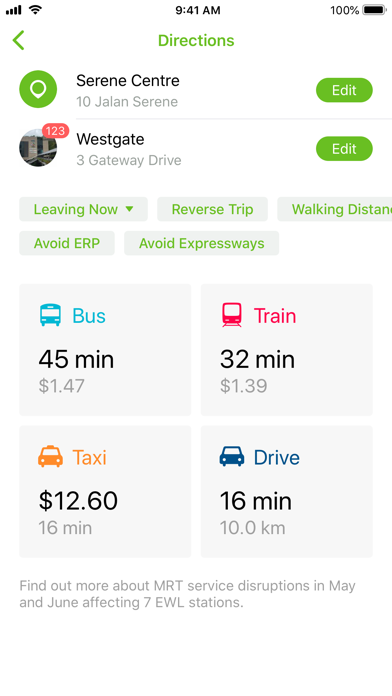Screen dimensions: 392x696
Task: Tap the green location pin icon
Action: point(38,89)
